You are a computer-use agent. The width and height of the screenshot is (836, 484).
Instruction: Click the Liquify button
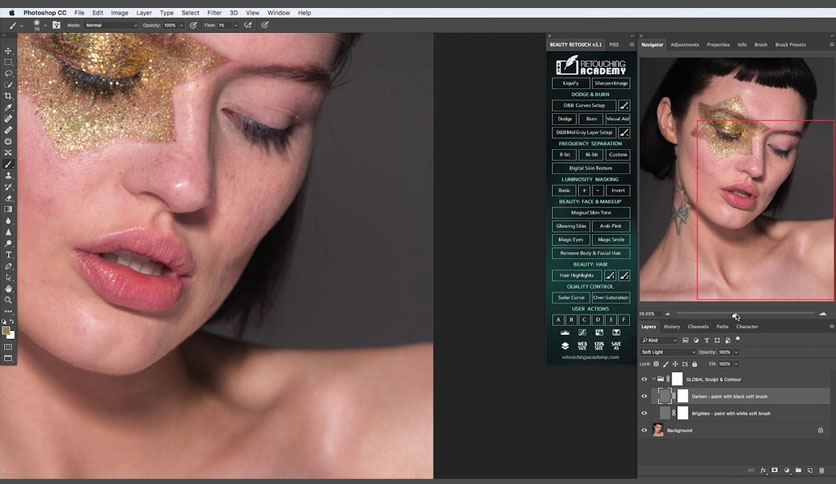coord(570,83)
